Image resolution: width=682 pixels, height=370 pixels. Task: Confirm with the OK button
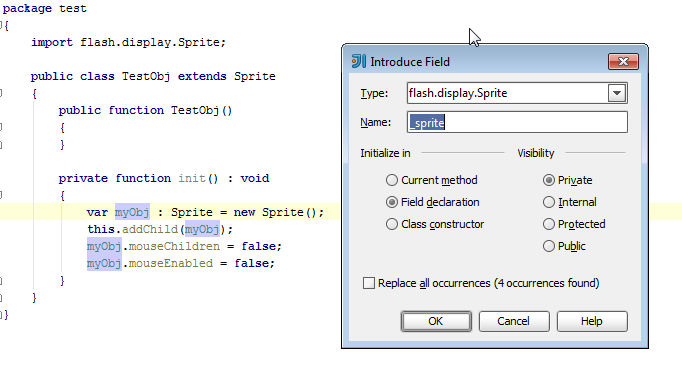click(436, 321)
